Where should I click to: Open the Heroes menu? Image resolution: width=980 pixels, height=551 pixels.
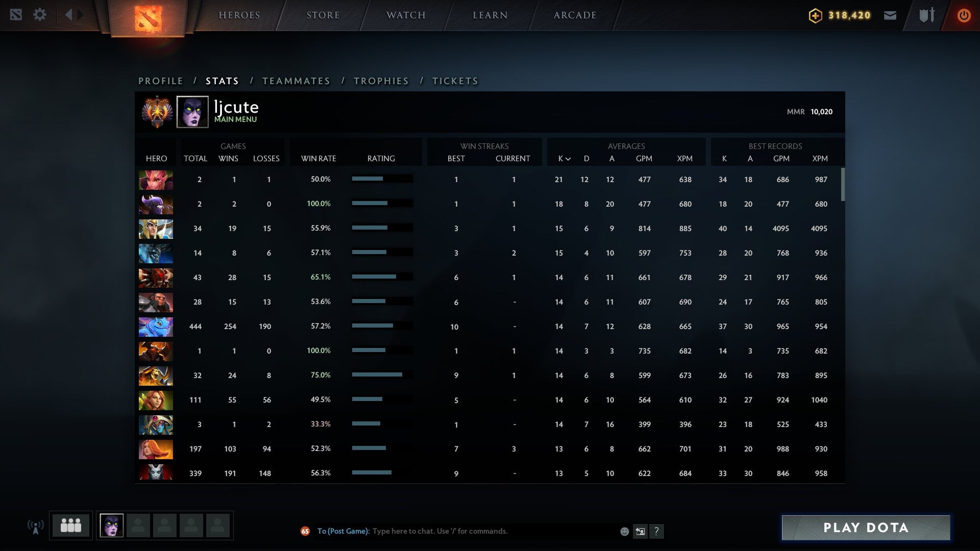pos(239,15)
